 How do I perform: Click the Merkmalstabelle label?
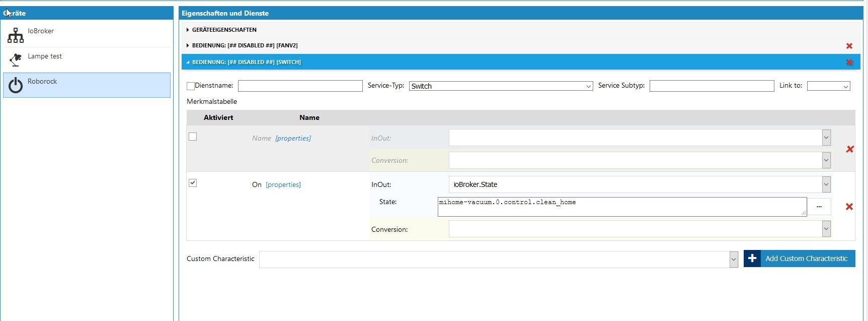point(212,101)
